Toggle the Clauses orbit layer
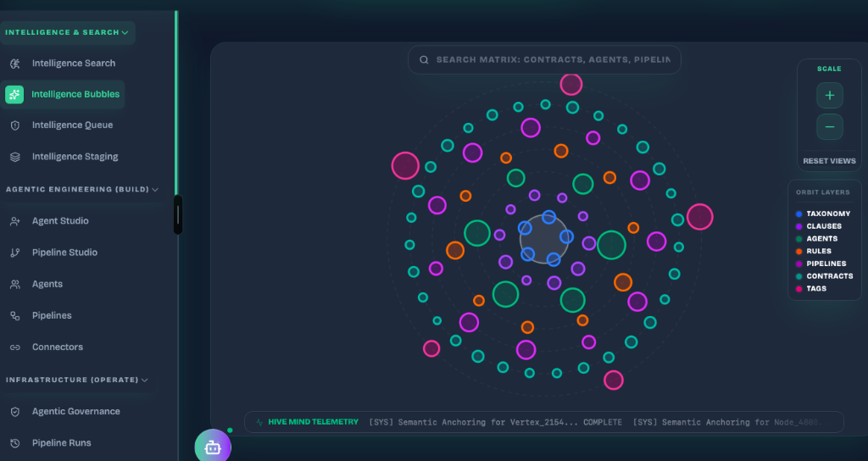The width and height of the screenshot is (868, 461). 819,226
